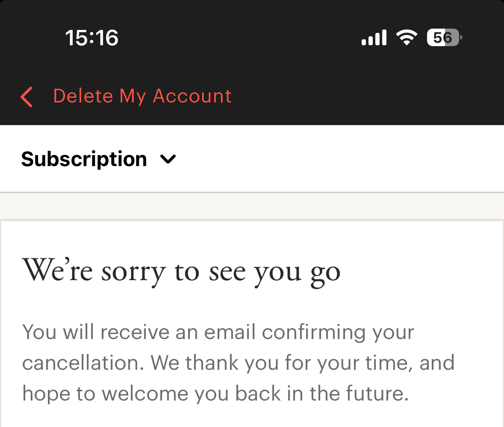Screen dimensions: 504x427
Task: Expand the Subscription dropdown chevron
Action: coord(168,159)
